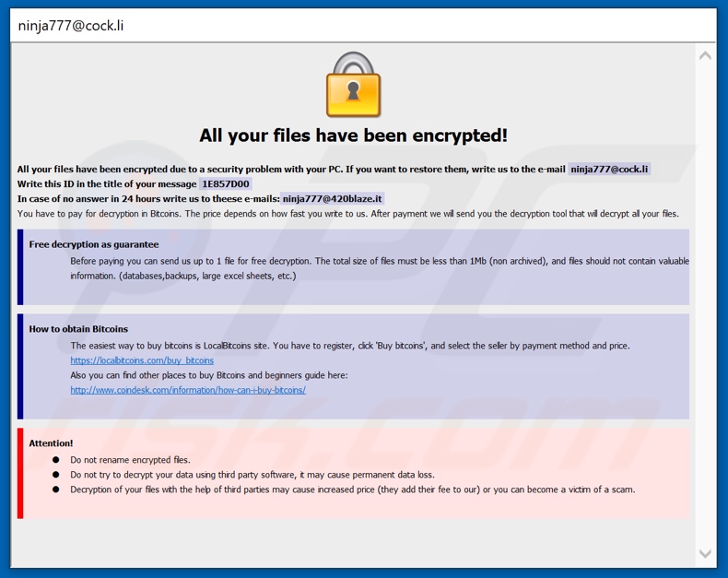Select the message ID 1E857D00
Screen dimensions: 728x578
click(x=225, y=183)
